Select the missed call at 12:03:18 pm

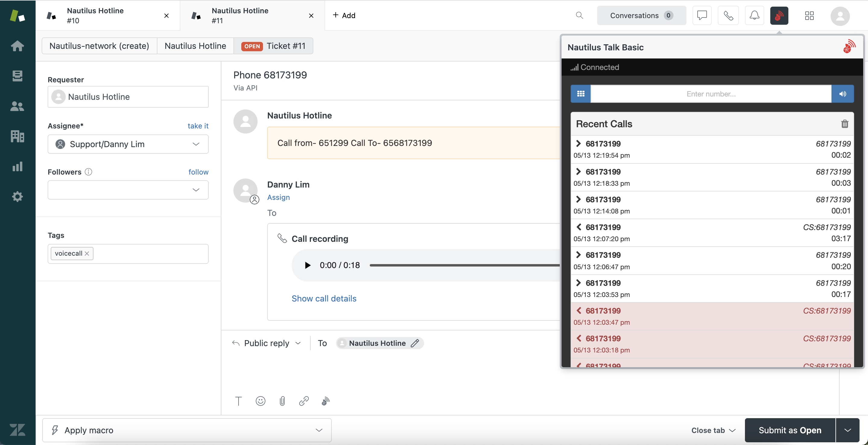coord(712,344)
